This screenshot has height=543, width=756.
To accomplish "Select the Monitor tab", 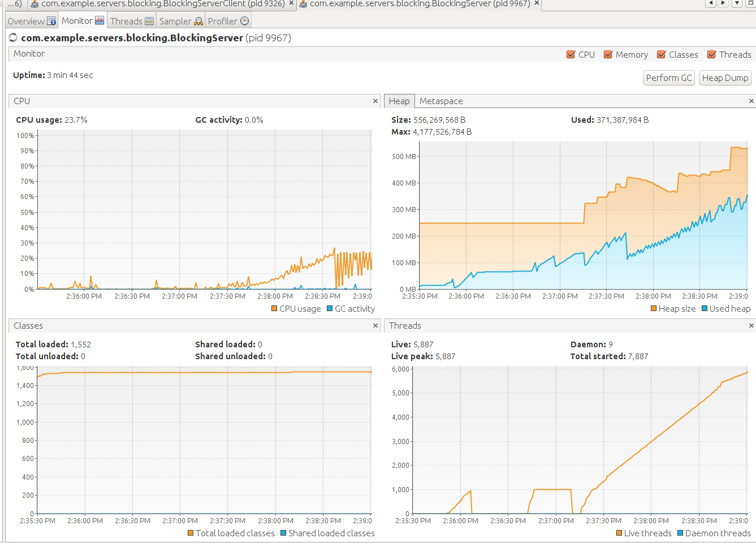I will tap(83, 20).
